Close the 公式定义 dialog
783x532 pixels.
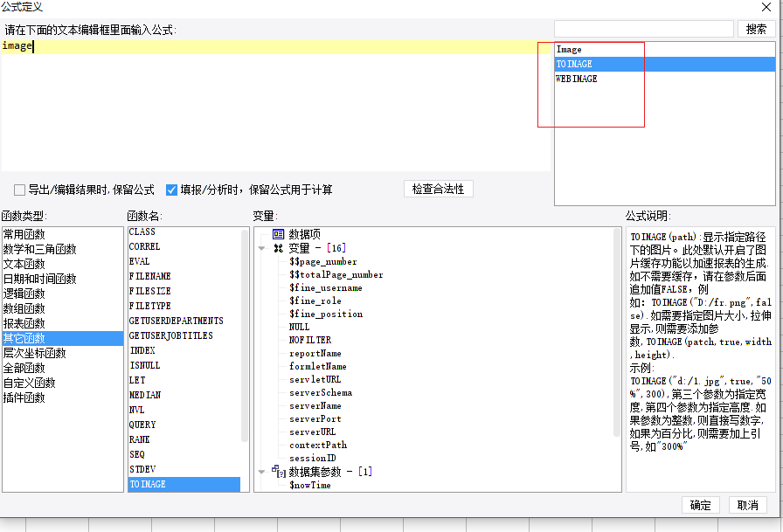[766, 7]
